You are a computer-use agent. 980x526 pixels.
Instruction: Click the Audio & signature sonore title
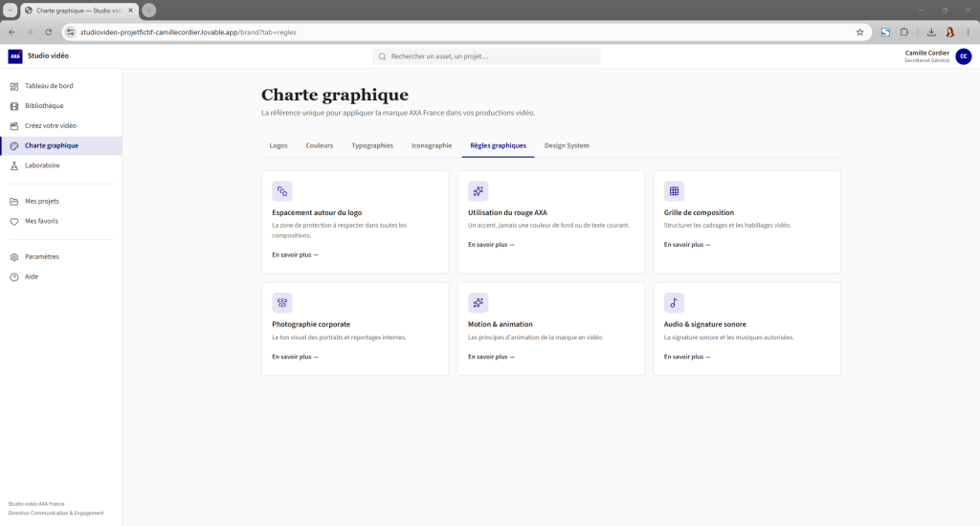(705, 325)
